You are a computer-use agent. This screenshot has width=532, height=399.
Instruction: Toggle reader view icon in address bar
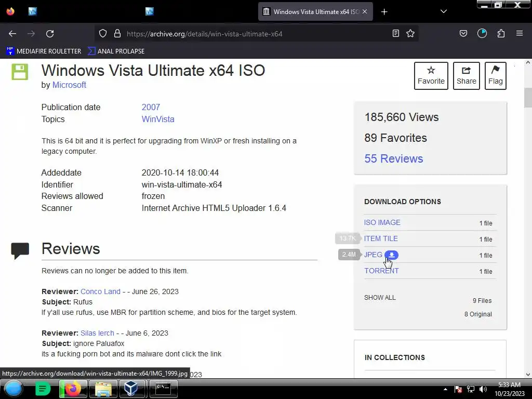click(x=395, y=33)
